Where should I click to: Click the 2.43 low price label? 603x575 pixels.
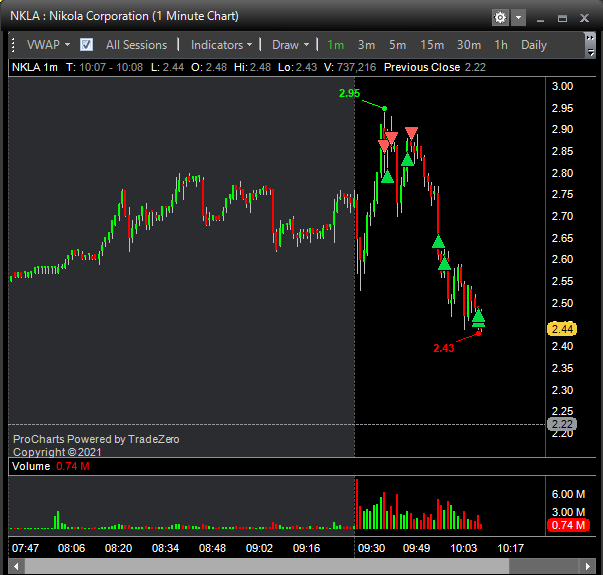point(444,348)
